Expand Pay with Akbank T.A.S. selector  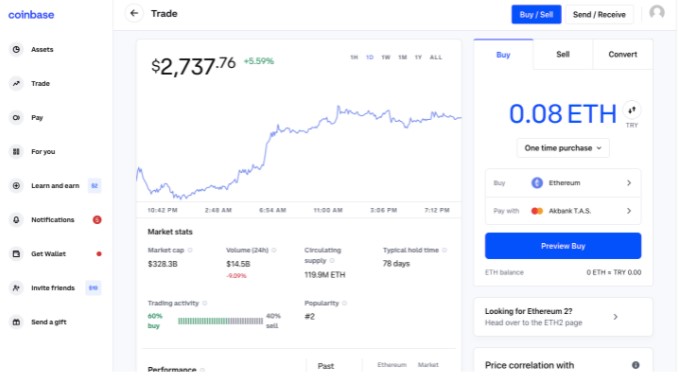563,211
